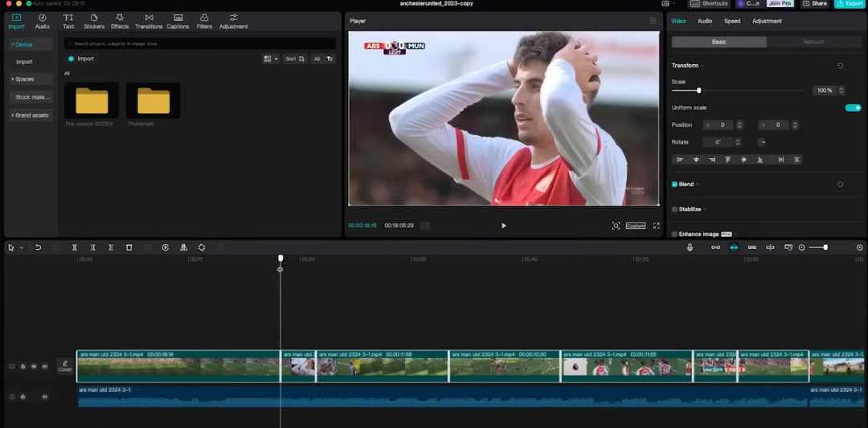Toggle the highlighted auto snapping icon

(x=734, y=248)
